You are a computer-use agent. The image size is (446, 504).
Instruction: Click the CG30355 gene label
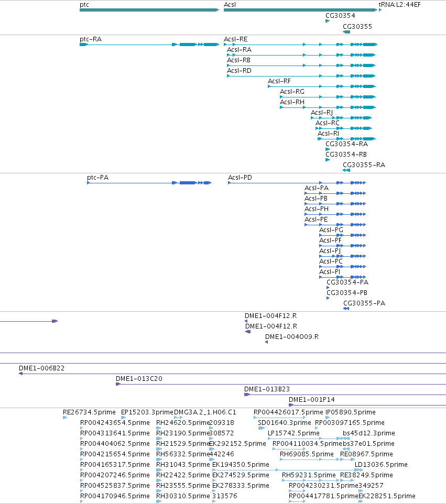coord(357,26)
